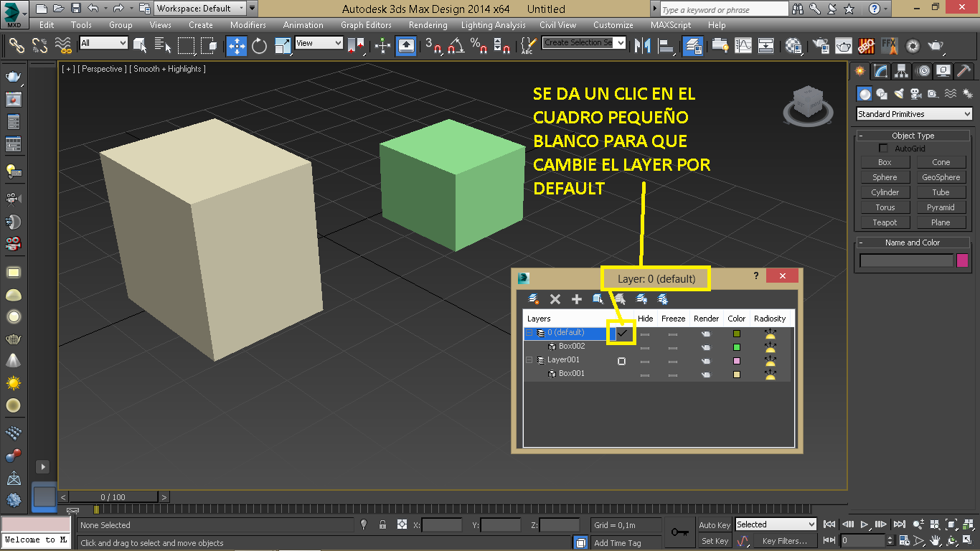Select the Select and Link tool
The height and width of the screenshot is (551, 980).
[x=17, y=46]
